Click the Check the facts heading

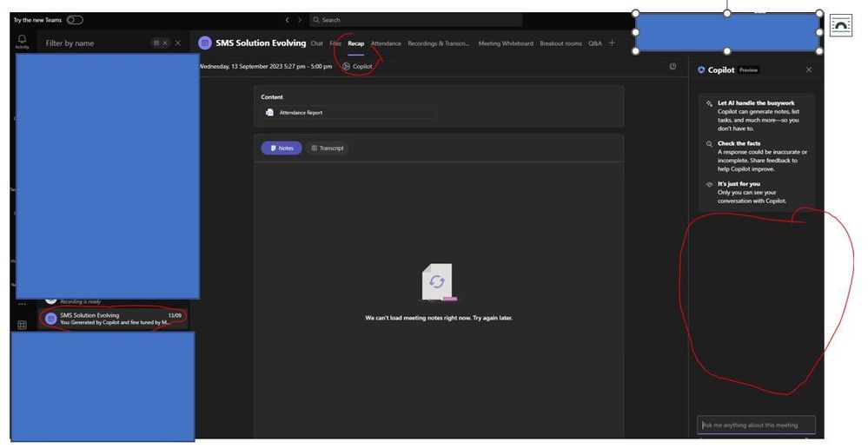click(x=739, y=143)
